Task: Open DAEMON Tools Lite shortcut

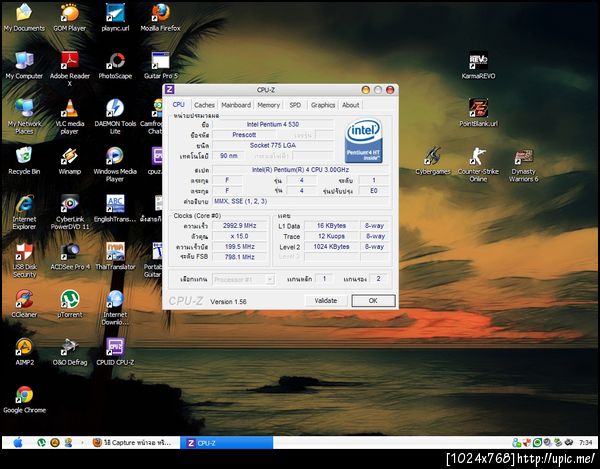Action: [x=115, y=116]
